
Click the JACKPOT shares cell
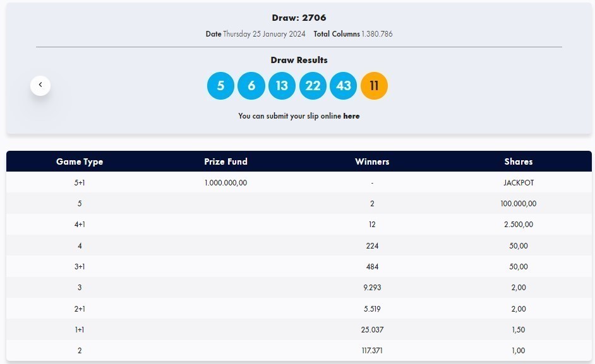pos(518,183)
